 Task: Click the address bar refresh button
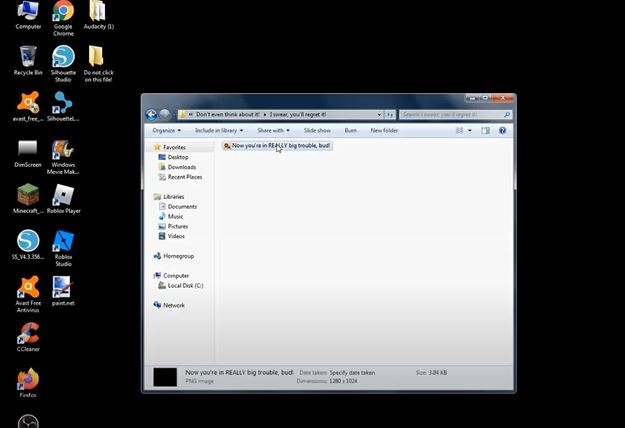pos(390,115)
